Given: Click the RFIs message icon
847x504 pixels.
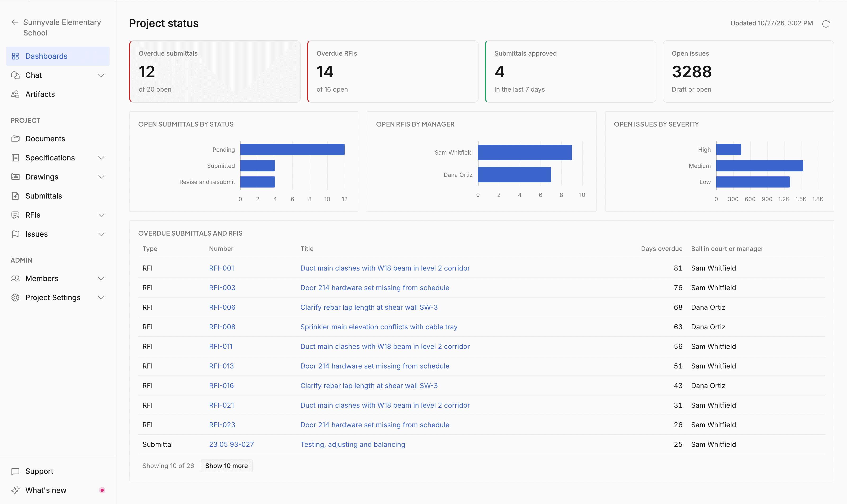Looking at the screenshot, I should click(x=15, y=215).
